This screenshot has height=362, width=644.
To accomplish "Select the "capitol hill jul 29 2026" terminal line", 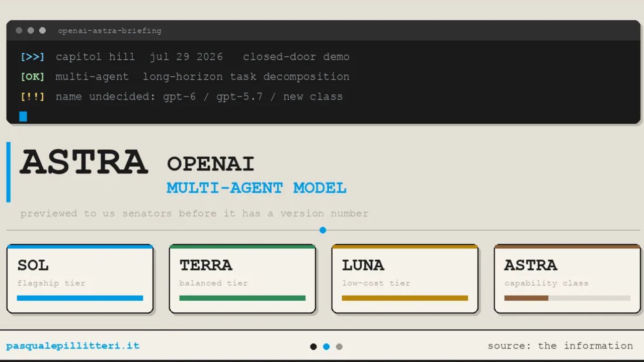I will pyautogui.click(x=202, y=57).
